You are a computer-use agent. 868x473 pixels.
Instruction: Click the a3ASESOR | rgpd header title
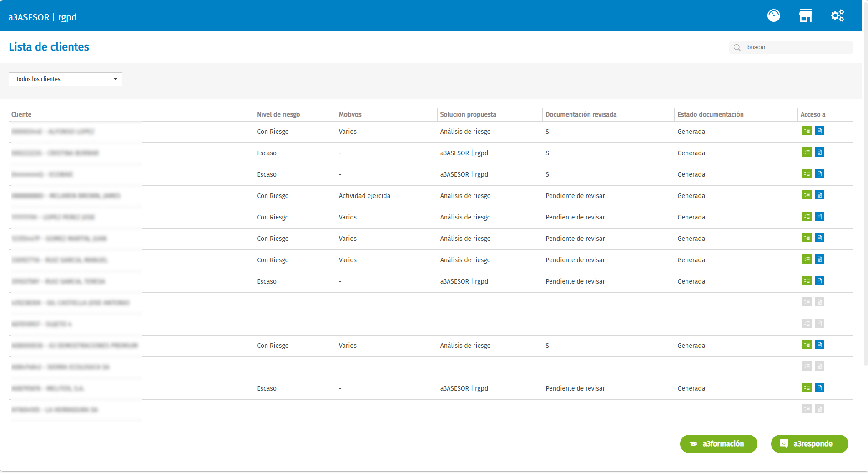(x=42, y=17)
